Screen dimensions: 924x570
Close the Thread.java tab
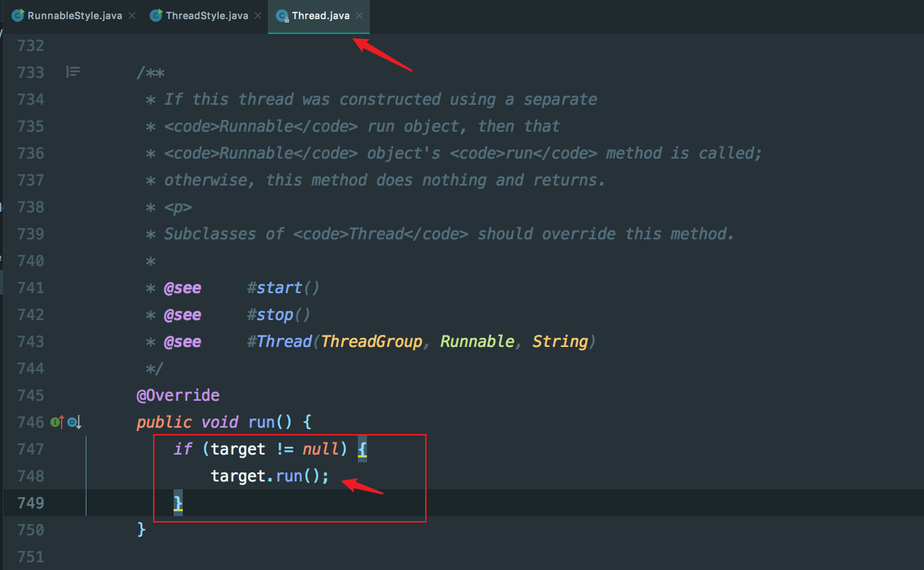coord(359,16)
